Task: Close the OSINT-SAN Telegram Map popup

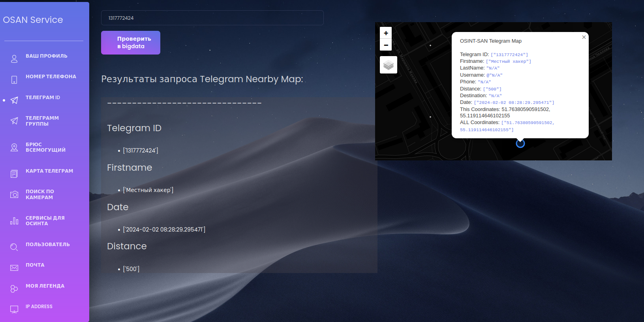Action: [584, 37]
